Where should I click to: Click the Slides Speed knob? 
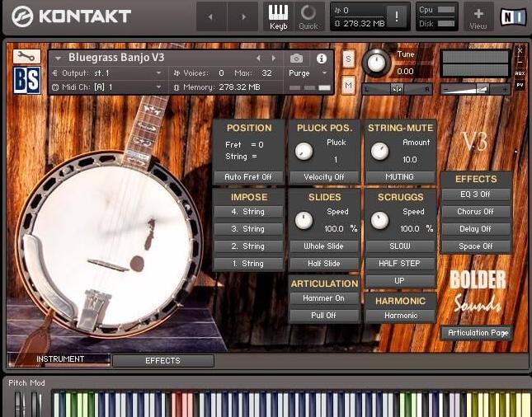pos(304,220)
